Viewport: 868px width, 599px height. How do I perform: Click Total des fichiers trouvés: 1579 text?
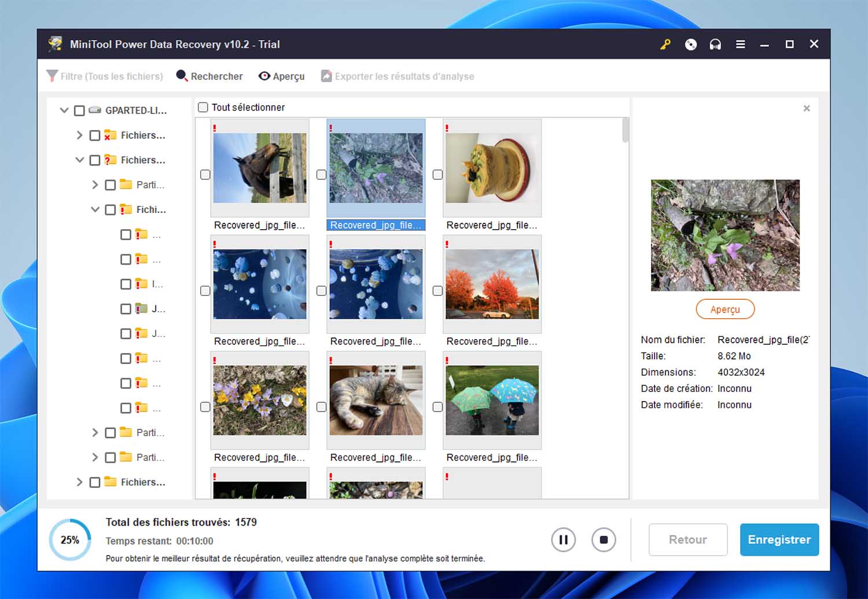[181, 522]
